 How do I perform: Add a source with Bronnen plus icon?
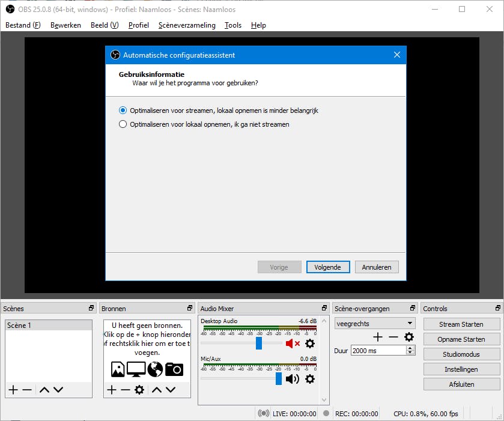[112, 390]
